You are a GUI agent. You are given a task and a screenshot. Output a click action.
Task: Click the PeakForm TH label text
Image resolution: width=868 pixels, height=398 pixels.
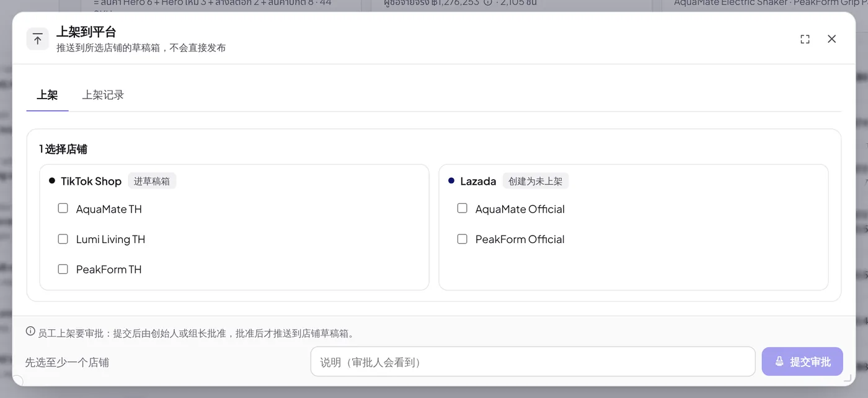pos(108,270)
